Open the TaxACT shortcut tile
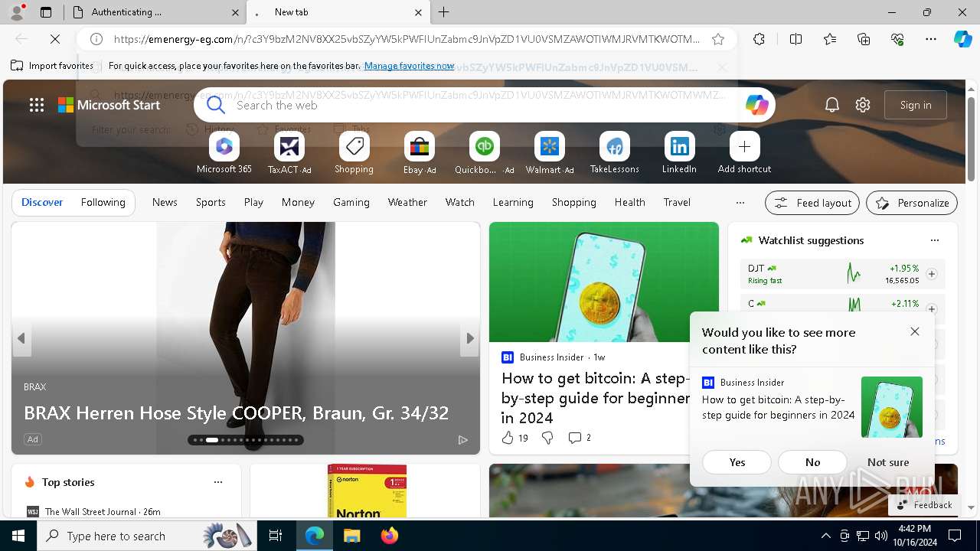 click(289, 146)
